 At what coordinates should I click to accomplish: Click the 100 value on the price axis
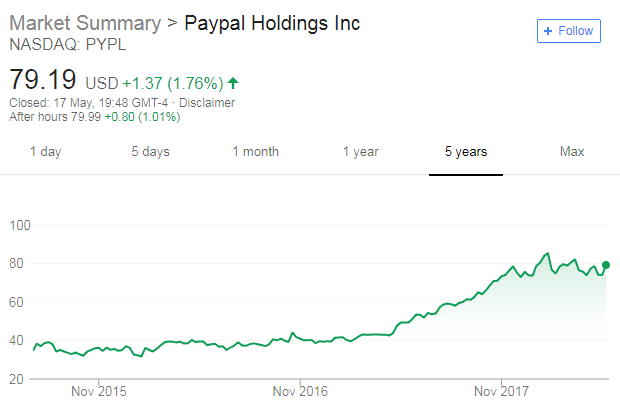point(21,226)
